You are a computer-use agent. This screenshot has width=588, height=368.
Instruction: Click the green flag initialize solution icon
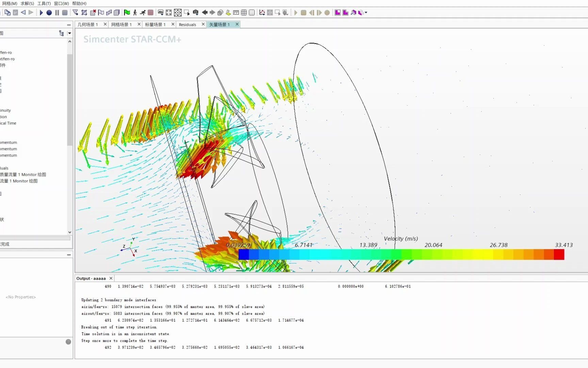(x=127, y=13)
